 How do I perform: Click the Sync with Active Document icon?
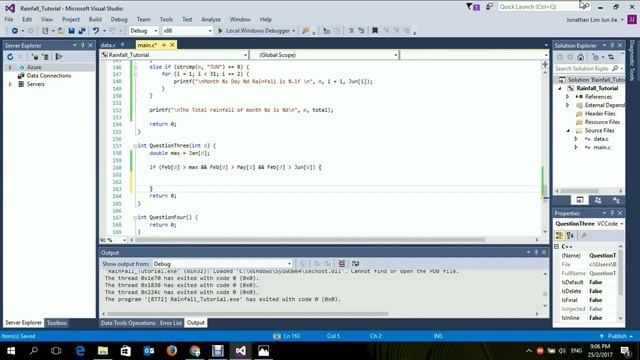(611, 57)
